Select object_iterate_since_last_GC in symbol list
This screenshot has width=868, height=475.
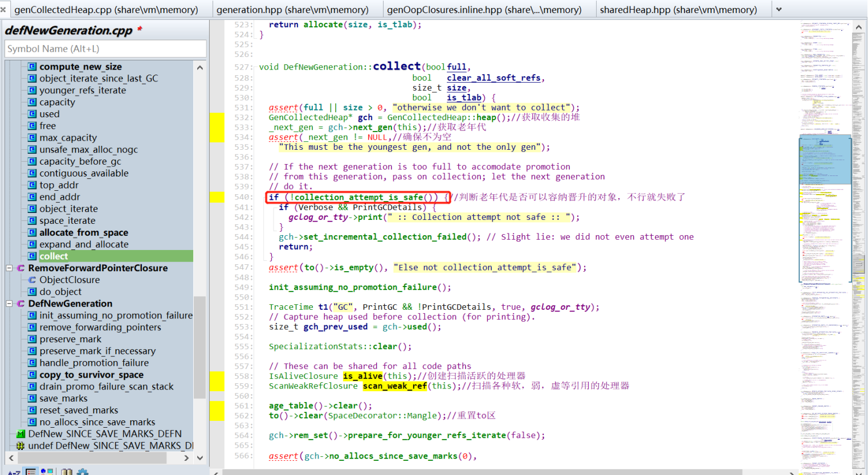coord(99,79)
